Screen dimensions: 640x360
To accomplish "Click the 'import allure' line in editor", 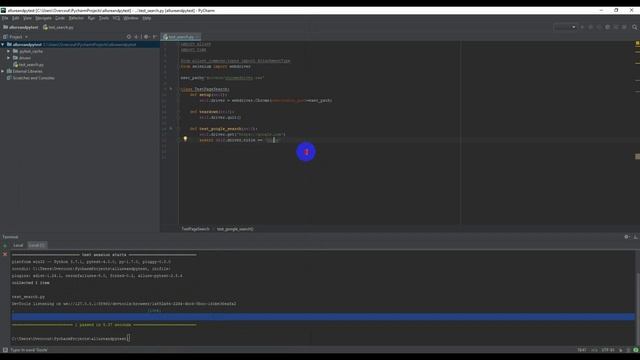I will coord(196,44).
